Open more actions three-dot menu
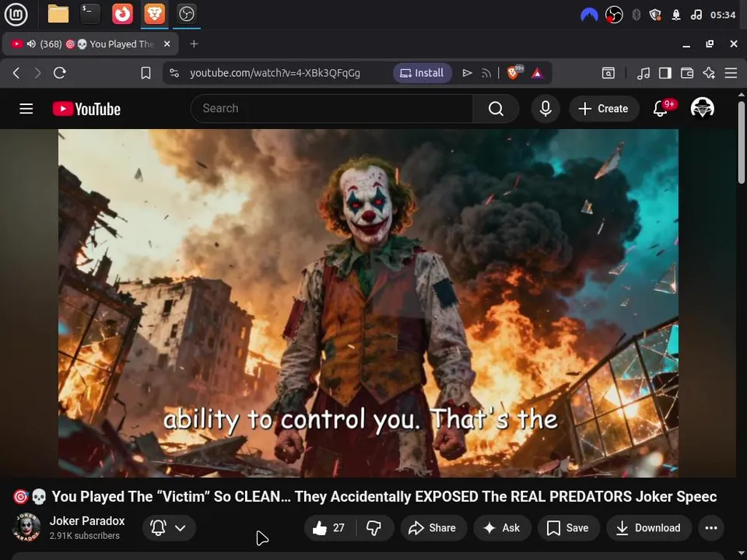This screenshot has width=747, height=560. pyautogui.click(x=711, y=528)
